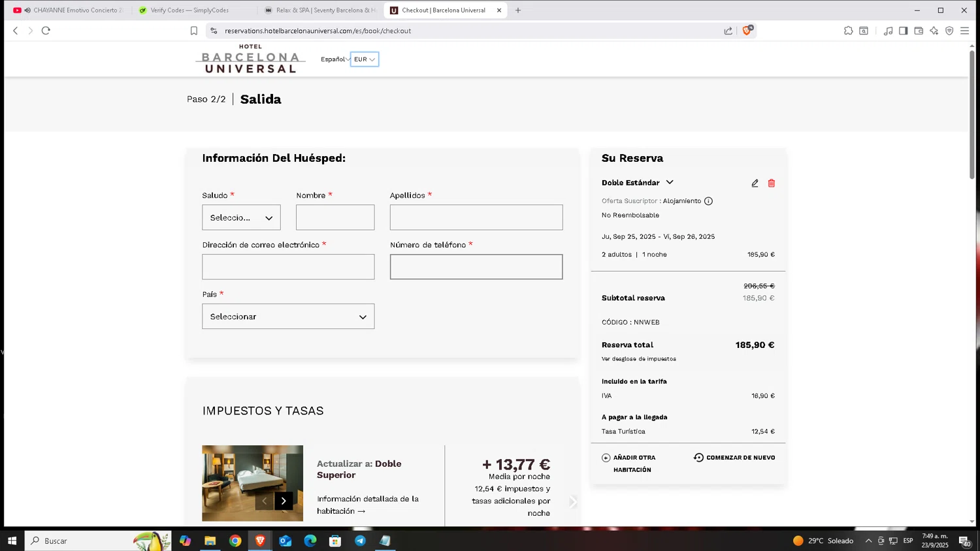Bookmark this page with the bookmark icon

tap(194, 31)
